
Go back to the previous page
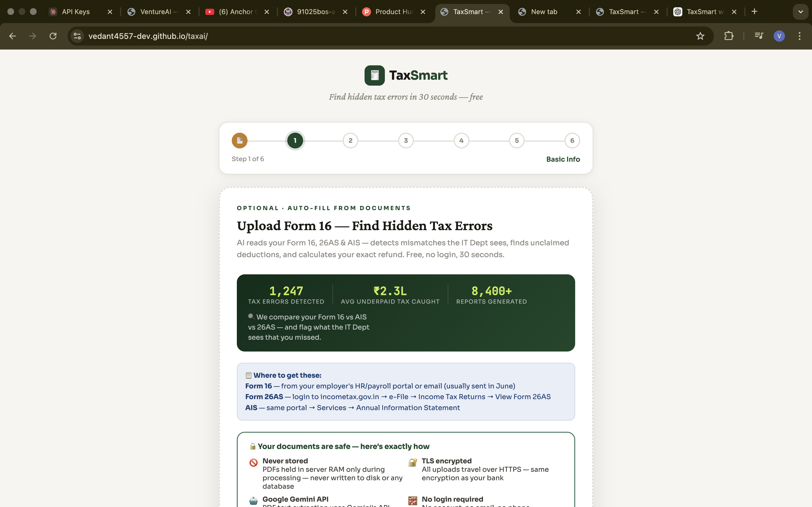pyautogui.click(x=12, y=36)
